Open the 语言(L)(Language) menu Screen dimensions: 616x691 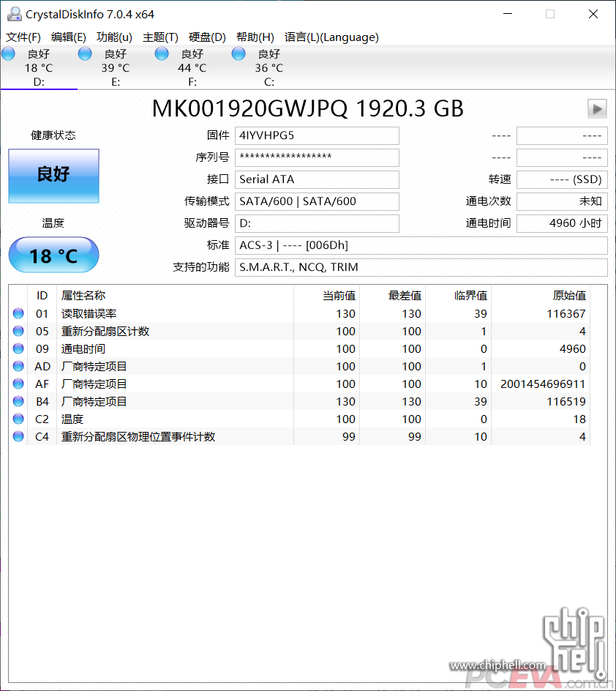(x=331, y=37)
